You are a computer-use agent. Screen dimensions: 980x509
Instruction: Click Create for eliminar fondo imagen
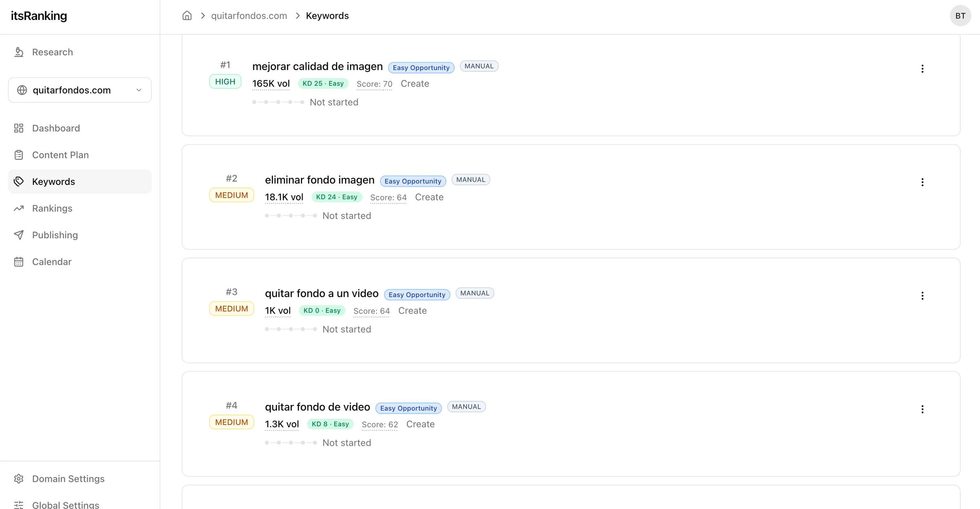click(x=429, y=197)
